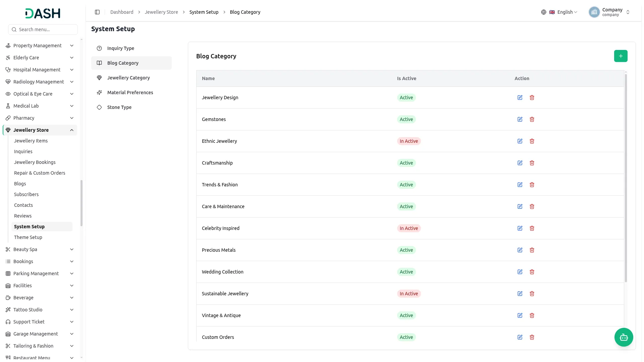Open Jewellery Bookings in sidebar
644x362 pixels.
35,162
